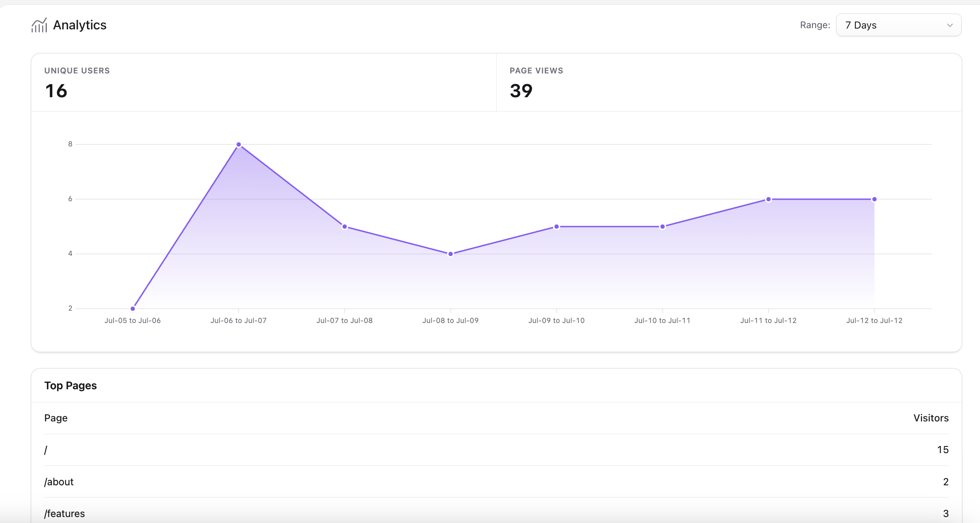This screenshot has height=523, width=980.
Task: Click the Analytics chart icon
Action: (39, 25)
